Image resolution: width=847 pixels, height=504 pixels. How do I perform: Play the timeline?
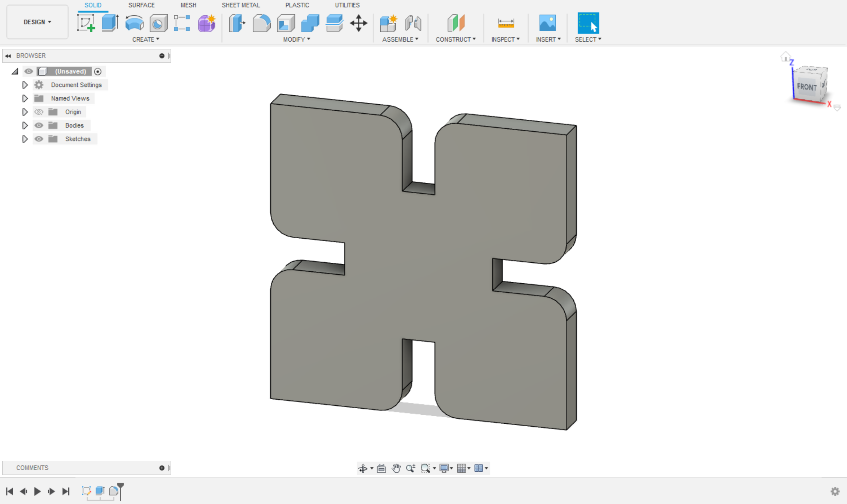click(37, 491)
